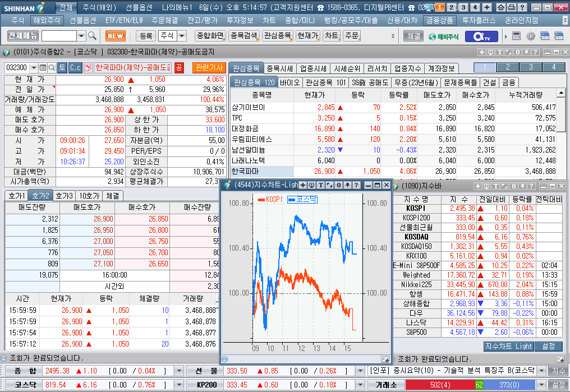Select the 바이오 watchlist tab
The width and height of the screenshot is (570, 392).
click(289, 82)
